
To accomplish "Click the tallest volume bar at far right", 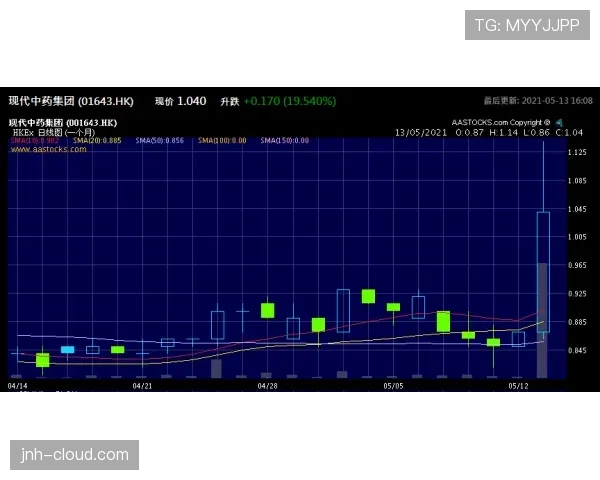I will point(542,320).
